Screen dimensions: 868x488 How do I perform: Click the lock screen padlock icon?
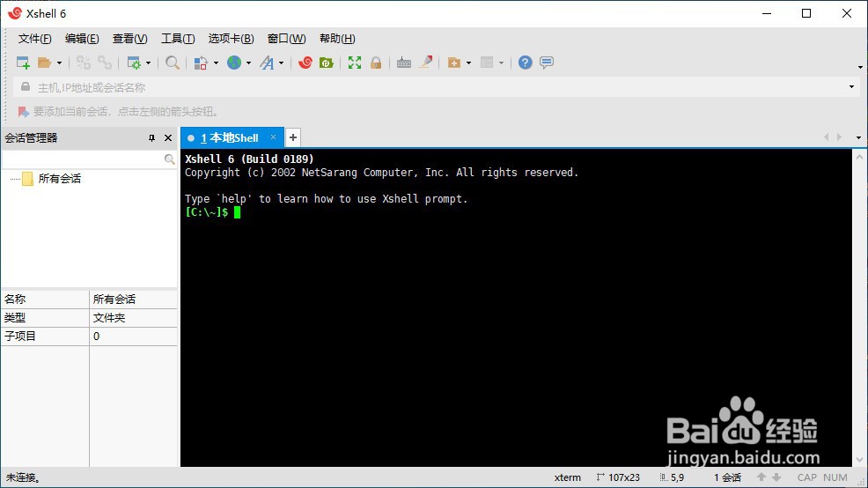(376, 63)
